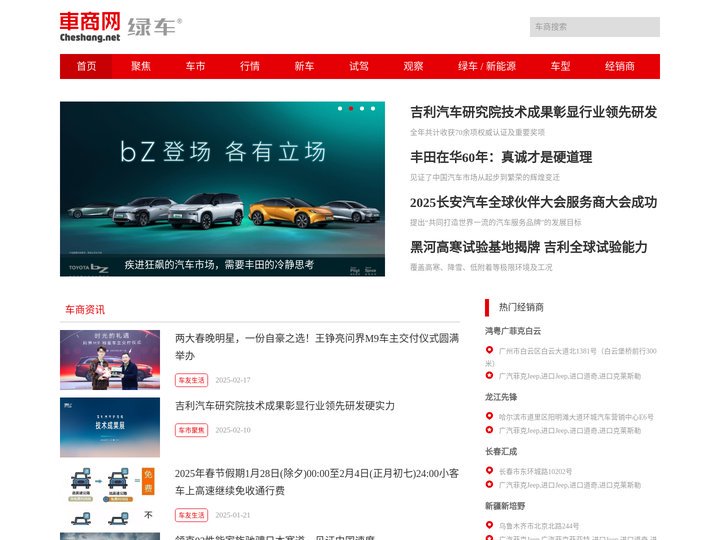
Task: Open the 新车 menu item
Action: click(x=304, y=66)
